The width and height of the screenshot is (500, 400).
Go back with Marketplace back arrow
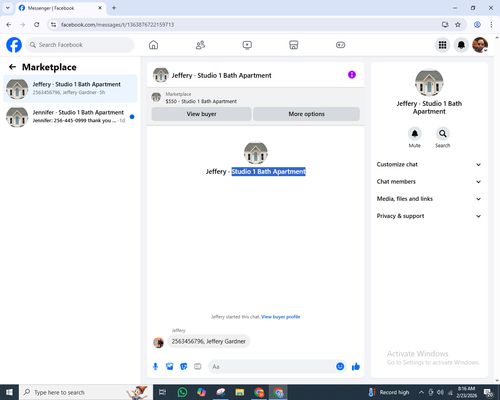[x=12, y=67]
